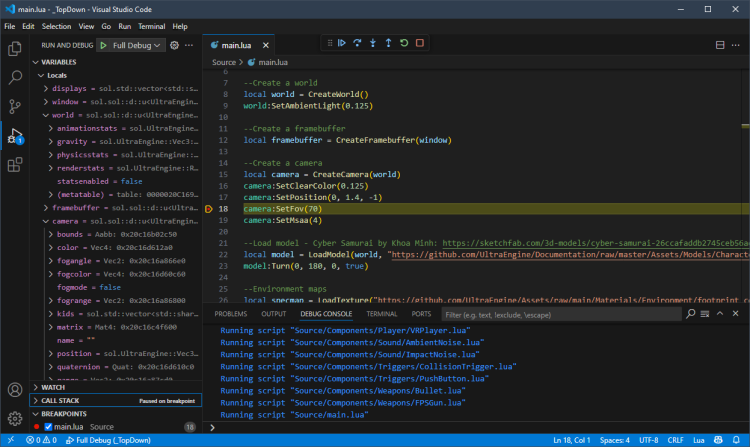Restart the debugging session
750x447 pixels.
click(x=404, y=43)
